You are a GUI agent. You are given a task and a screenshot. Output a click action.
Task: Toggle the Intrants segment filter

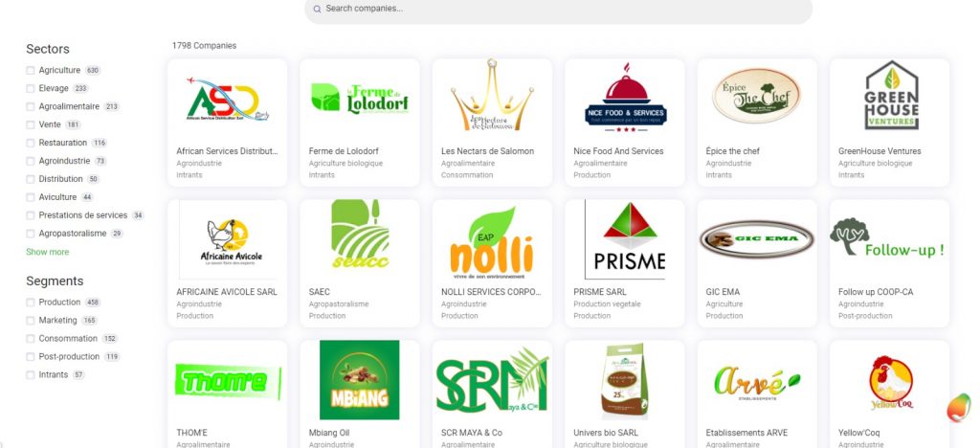coord(30,375)
